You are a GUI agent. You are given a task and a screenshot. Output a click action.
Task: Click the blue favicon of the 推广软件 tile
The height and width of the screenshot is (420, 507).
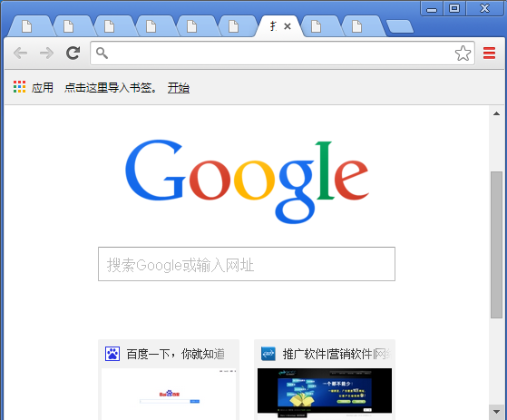(x=268, y=354)
